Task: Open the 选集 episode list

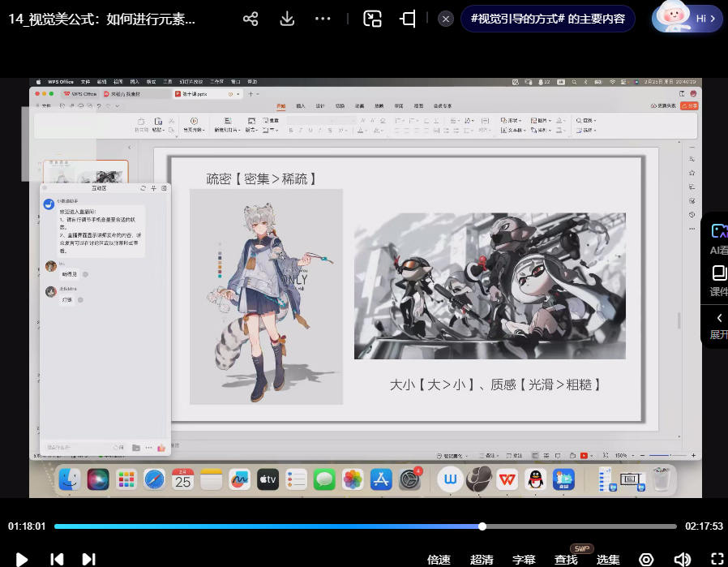Action: pos(608,559)
